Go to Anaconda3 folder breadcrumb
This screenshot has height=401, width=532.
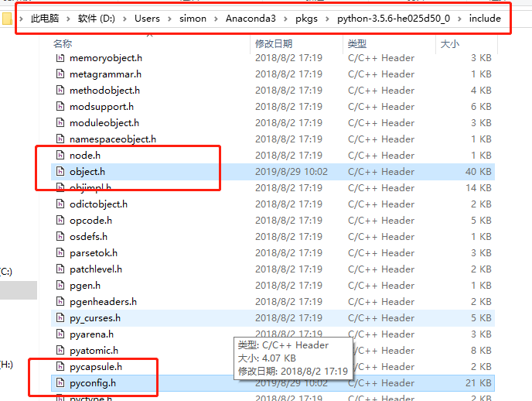(x=251, y=19)
